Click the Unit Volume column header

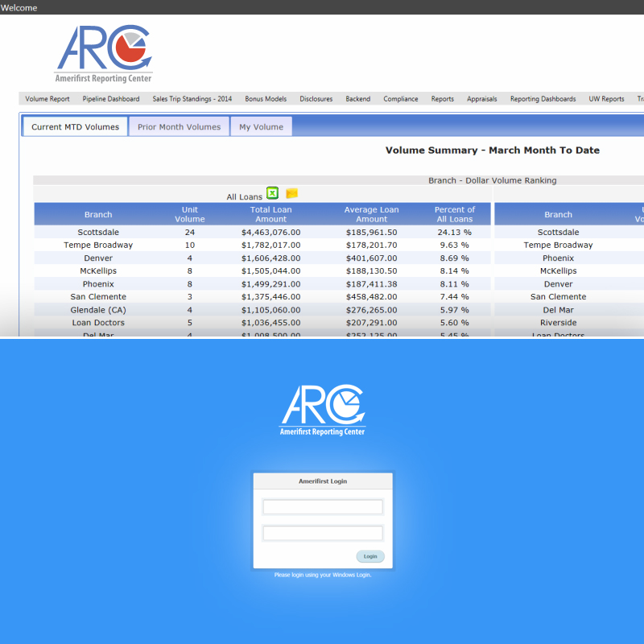coord(190,214)
